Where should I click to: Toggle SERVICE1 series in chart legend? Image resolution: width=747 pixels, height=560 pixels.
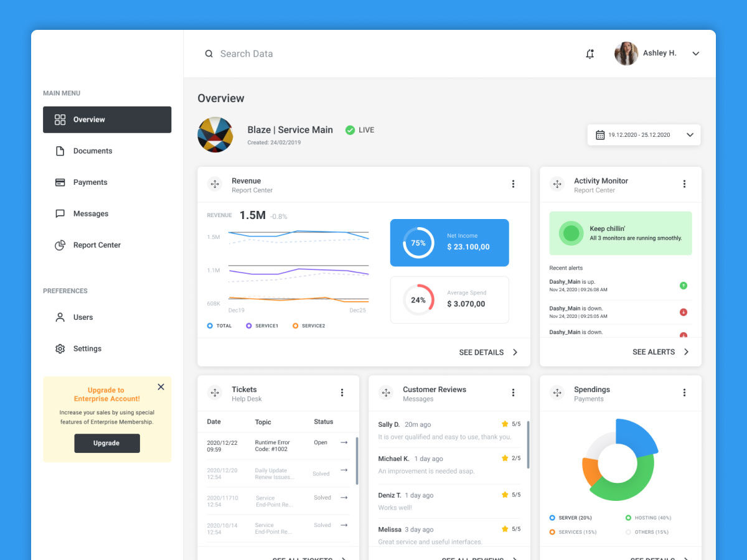pos(249,325)
